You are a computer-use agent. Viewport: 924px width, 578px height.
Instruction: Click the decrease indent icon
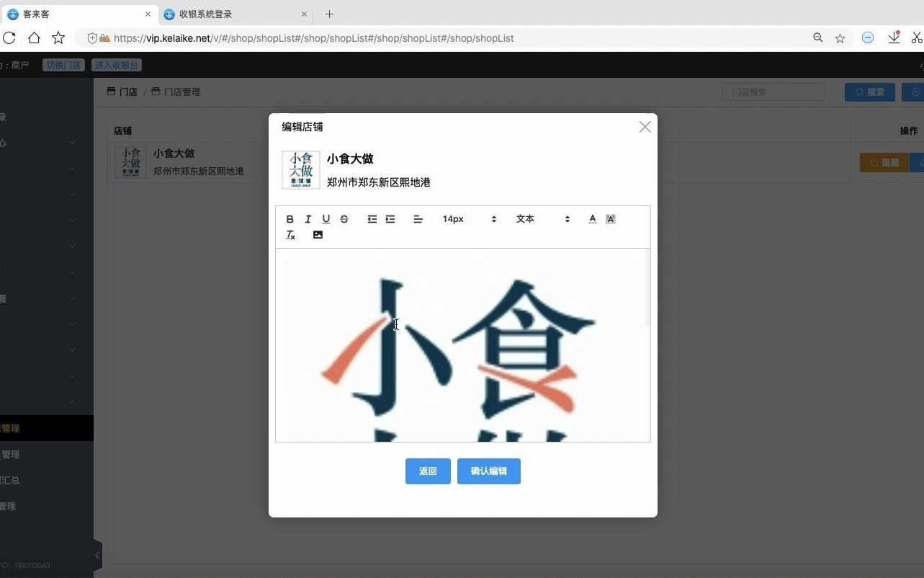(x=372, y=219)
